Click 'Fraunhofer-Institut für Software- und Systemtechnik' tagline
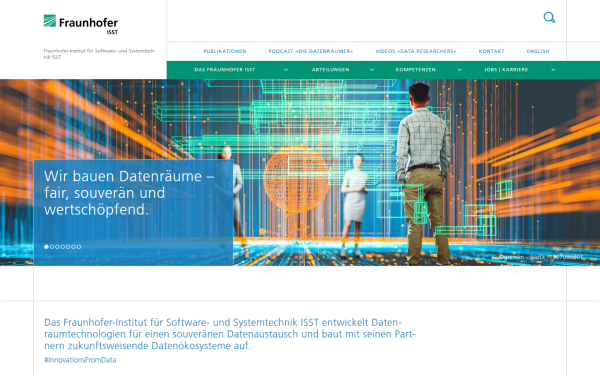This screenshot has height=375, width=600. (x=99, y=54)
